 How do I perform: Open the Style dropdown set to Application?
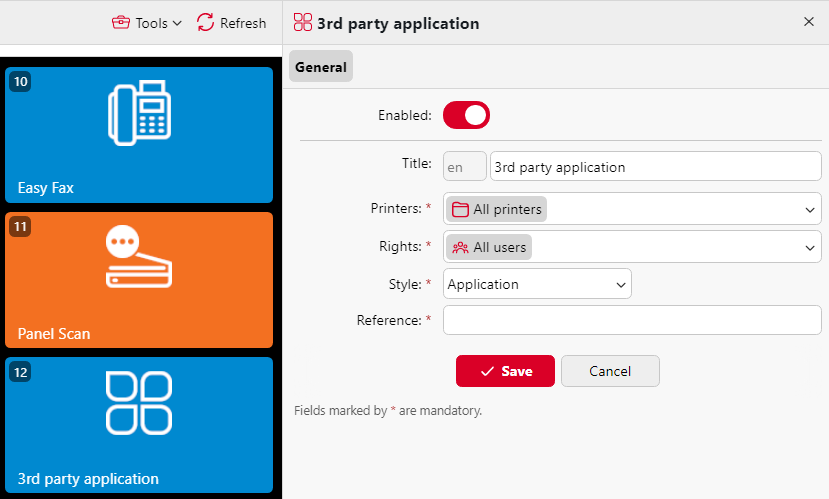tap(537, 284)
